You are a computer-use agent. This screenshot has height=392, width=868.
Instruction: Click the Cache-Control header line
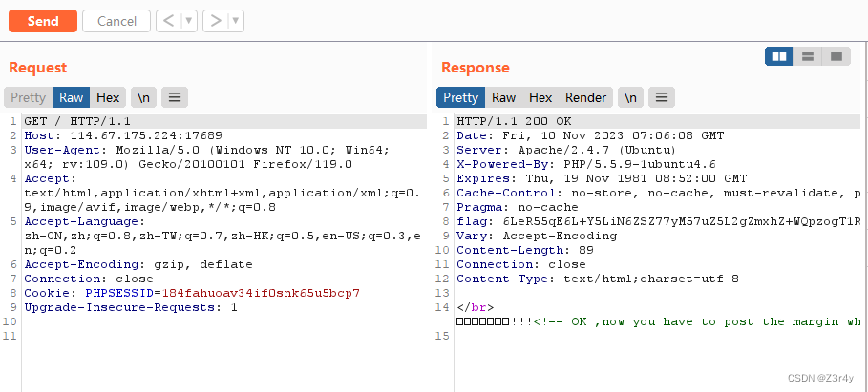click(659, 193)
